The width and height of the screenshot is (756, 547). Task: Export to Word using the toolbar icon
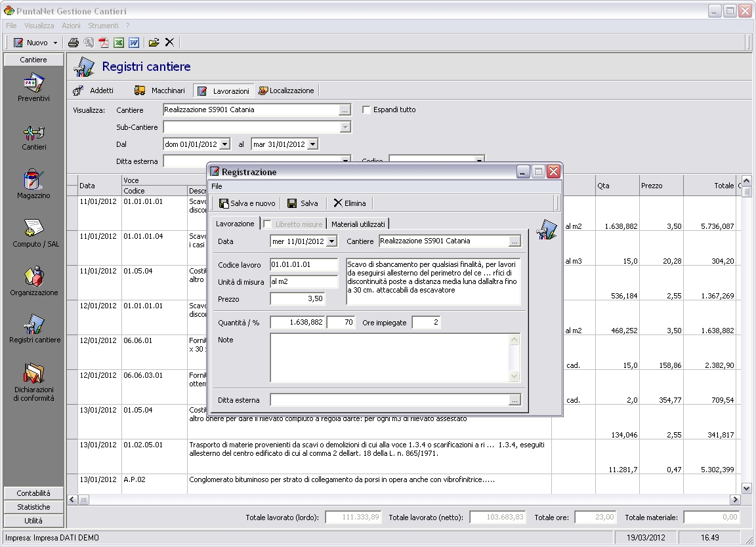tap(134, 43)
